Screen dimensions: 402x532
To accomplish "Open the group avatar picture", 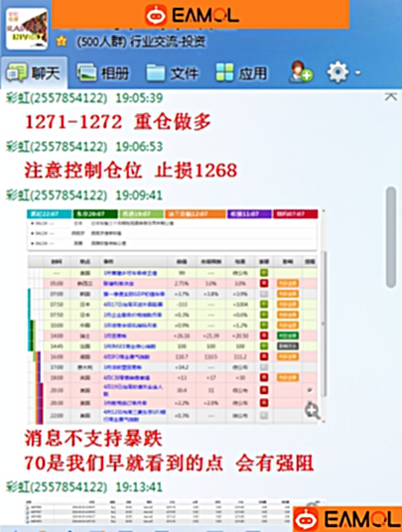I will click(x=27, y=29).
